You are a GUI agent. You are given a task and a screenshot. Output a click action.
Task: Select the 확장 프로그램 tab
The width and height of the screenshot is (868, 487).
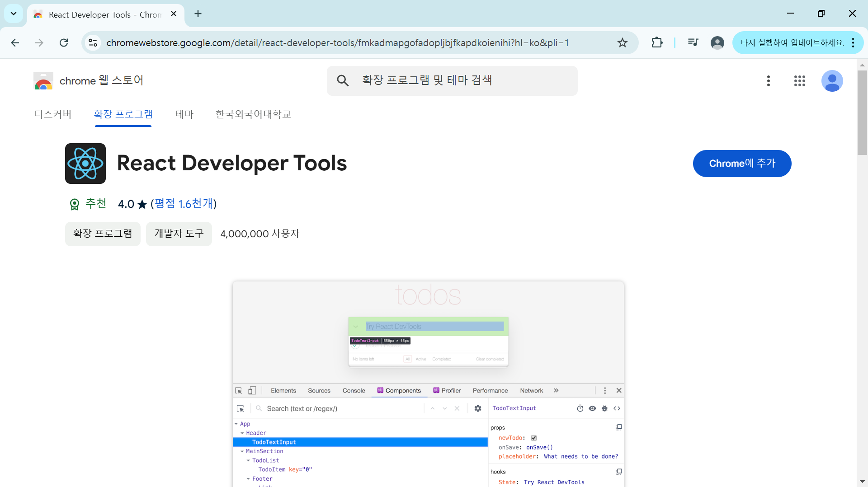pos(123,114)
